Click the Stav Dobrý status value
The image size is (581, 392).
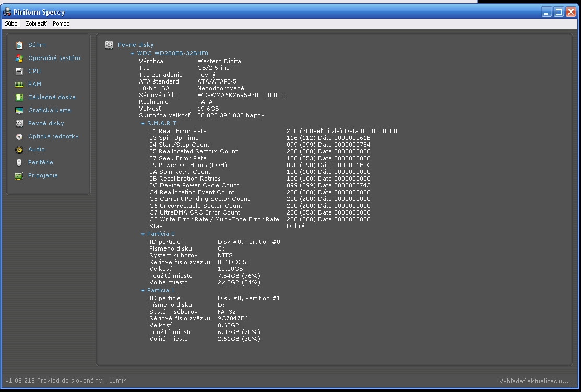pyautogui.click(x=295, y=227)
